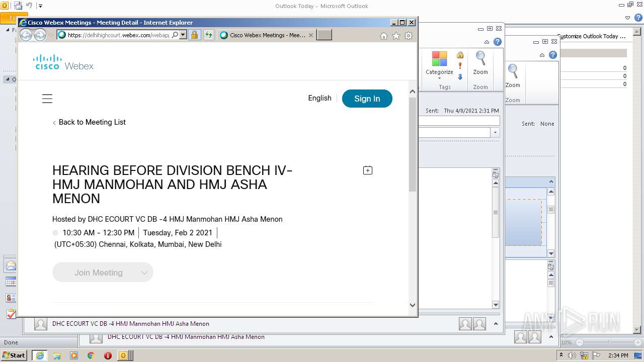Screen dimensions: 644x362
Task: Go back using Internet Explorer's Back arrow
Action: [26, 35]
